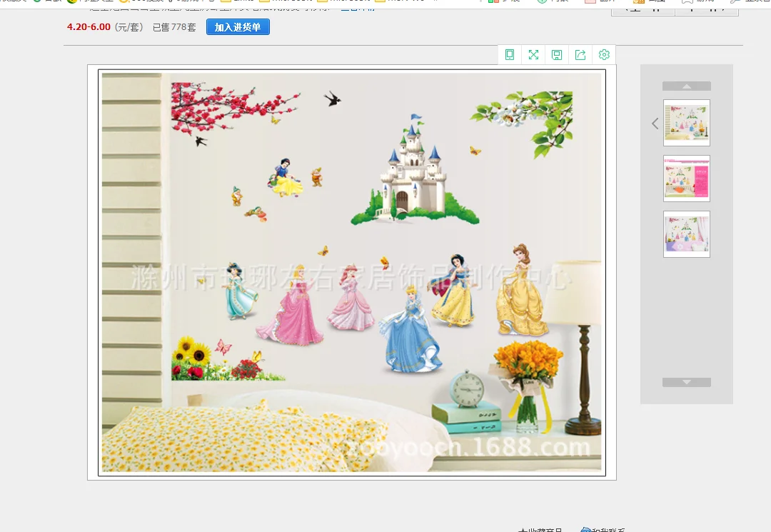Select the second thumbnail with pink panel

tap(687, 179)
